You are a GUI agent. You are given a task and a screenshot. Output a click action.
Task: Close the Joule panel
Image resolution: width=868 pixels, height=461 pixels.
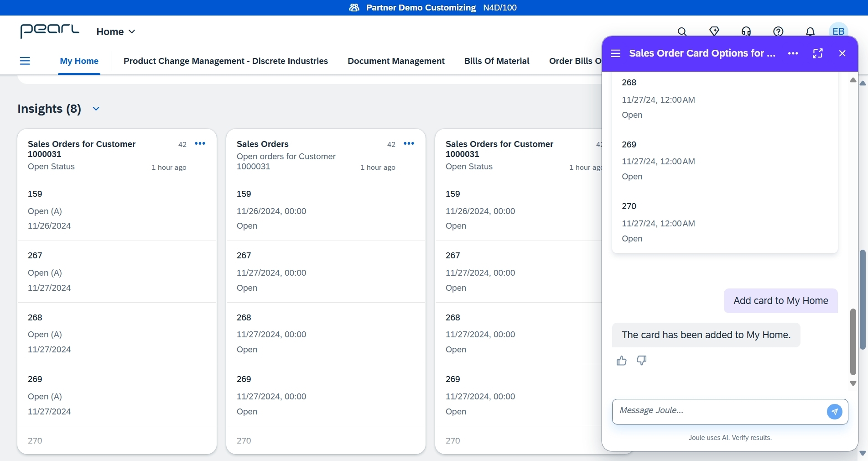coord(842,53)
